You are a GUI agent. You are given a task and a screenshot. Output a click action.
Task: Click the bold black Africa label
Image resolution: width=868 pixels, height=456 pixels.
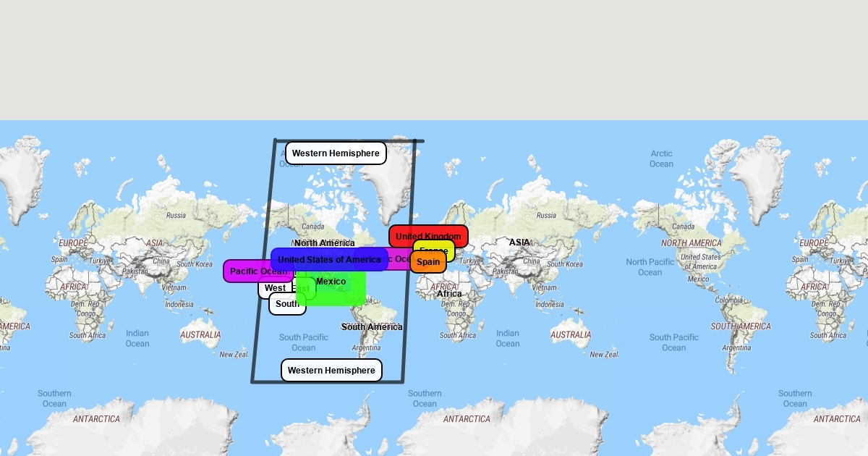[x=449, y=294]
